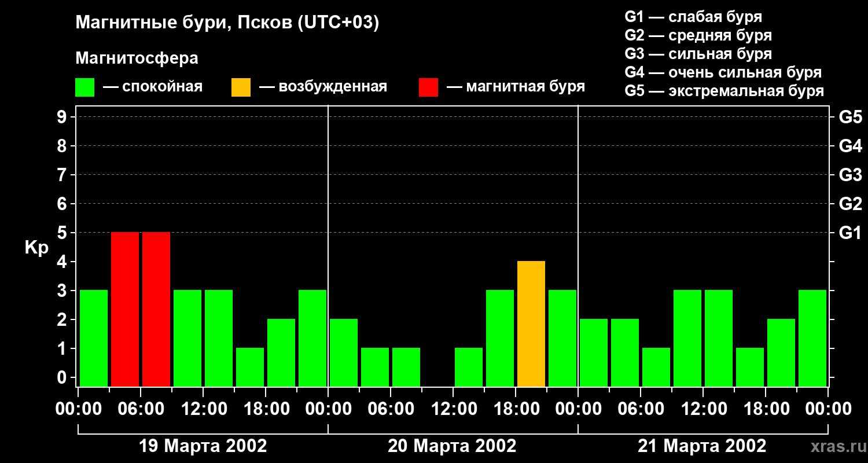Click the '21 Марта 2002' date label
Screen dimensions: 868x463
(702, 446)
